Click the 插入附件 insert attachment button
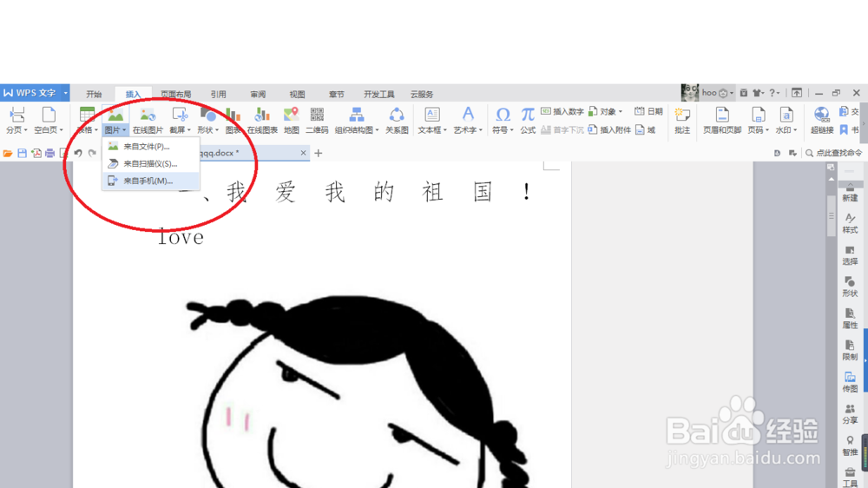The image size is (868, 488). (609, 130)
